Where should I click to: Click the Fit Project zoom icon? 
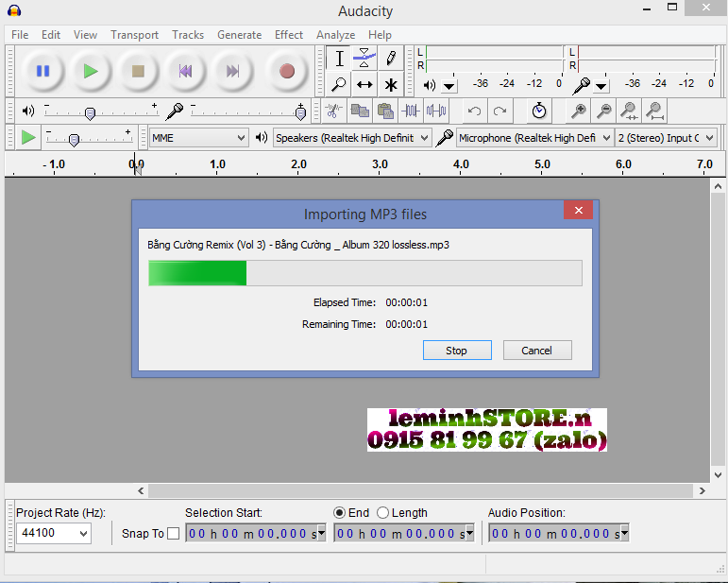pyautogui.click(x=654, y=111)
